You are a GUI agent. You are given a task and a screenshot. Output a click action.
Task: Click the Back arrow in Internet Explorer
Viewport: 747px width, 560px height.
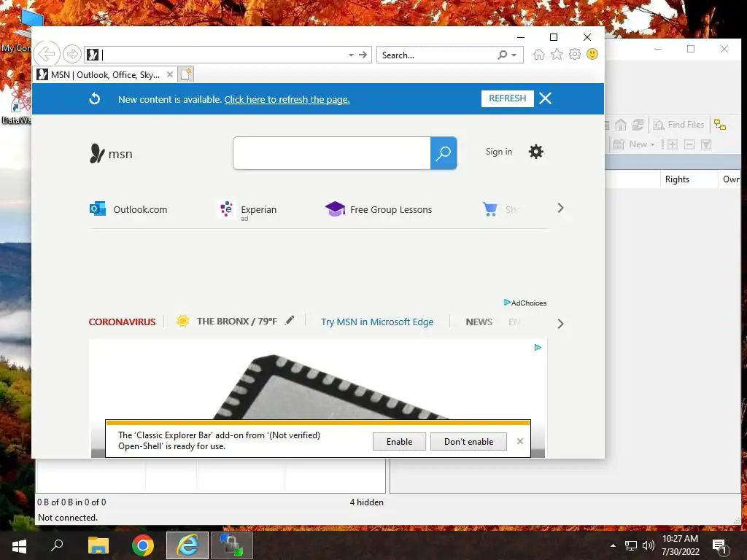click(47, 54)
